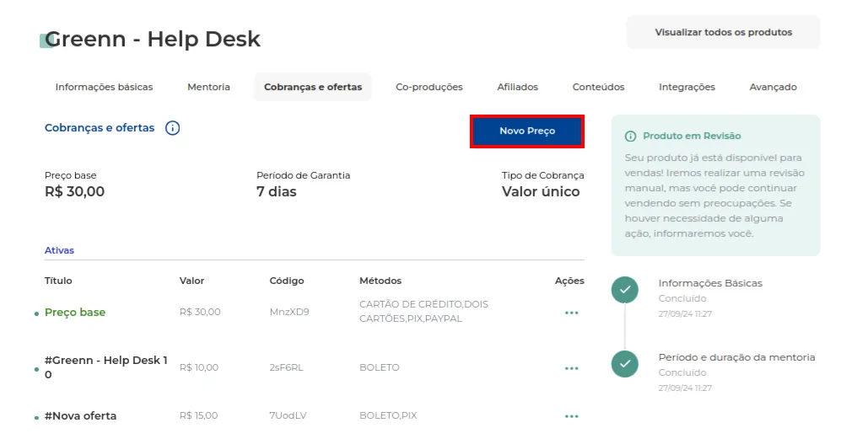The width and height of the screenshot is (868, 439).
Task: Open three-dot actions for #Greenn - Help Desk 10
Action: coord(571,368)
